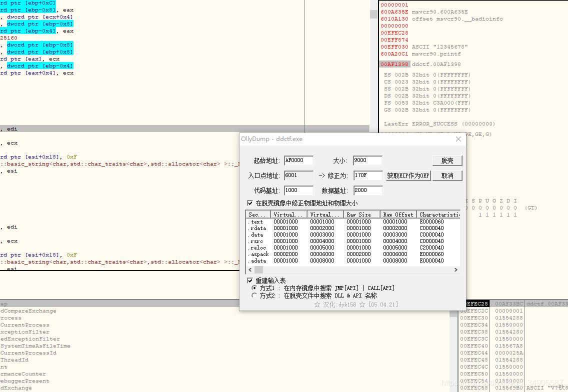This screenshot has height=392, width=568.
Task: Click the Sec... column header
Action: click(258, 214)
